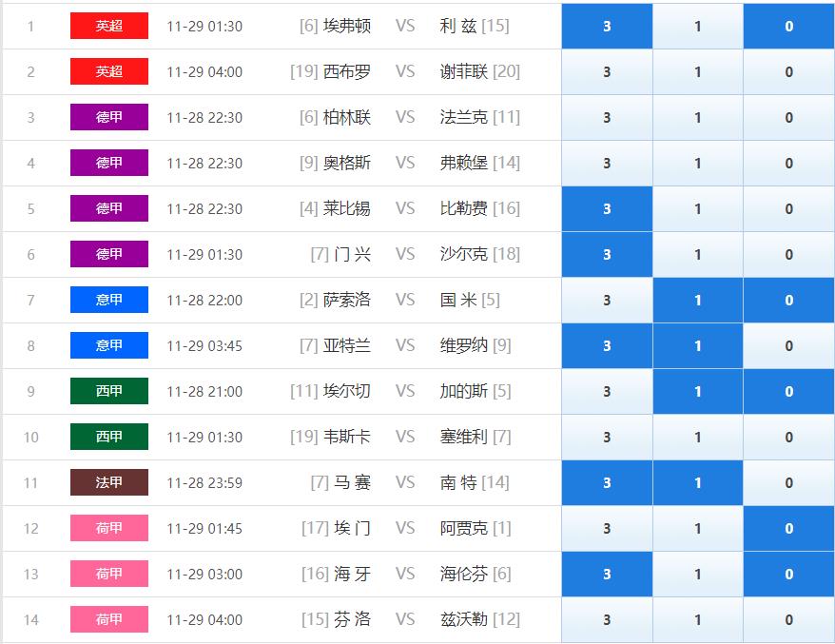Pick home win 3 for 奥格斯 match
835x644 pixels.
tap(607, 163)
